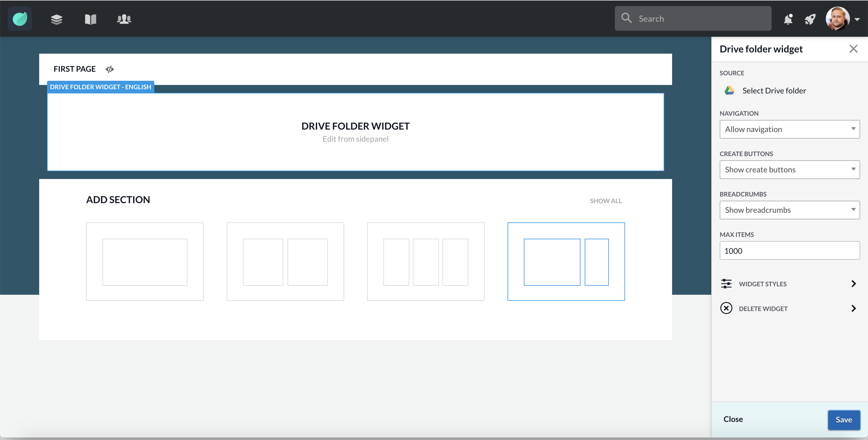Click the code icon beside FIRST PAGE
The width and height of the screenshot is (868, 440).
tap(109, 69)
